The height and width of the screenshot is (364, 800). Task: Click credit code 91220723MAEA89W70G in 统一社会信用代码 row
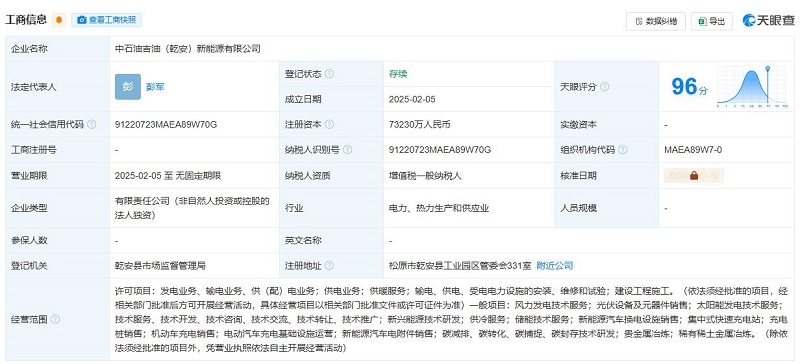pos(166,125)
